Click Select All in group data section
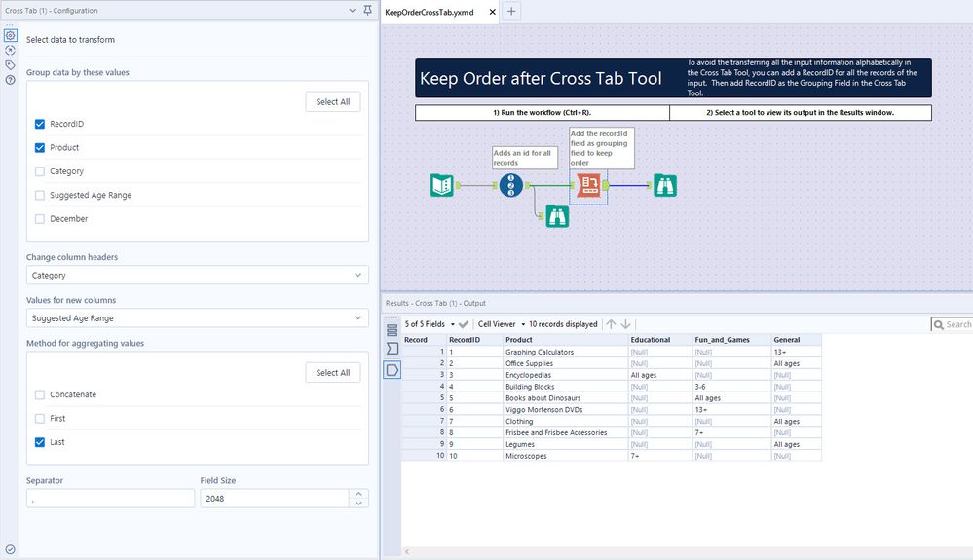The image size is (973, 560). (332, 101)
